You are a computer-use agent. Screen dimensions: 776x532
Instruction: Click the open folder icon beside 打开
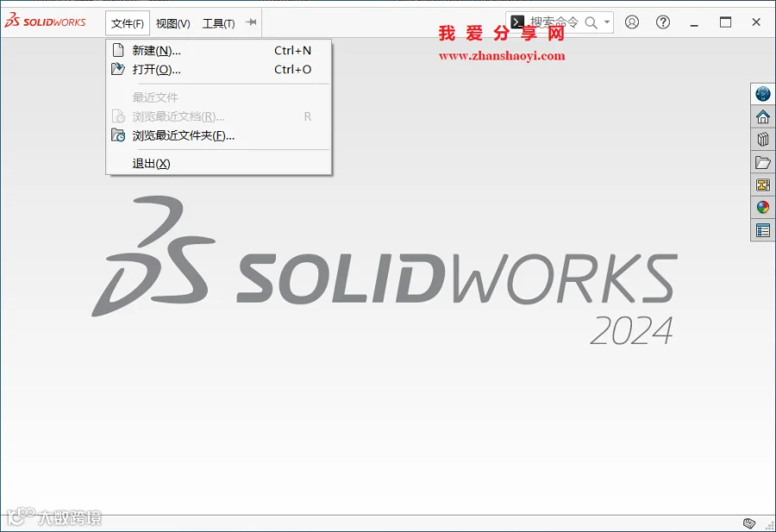[118, 69]
